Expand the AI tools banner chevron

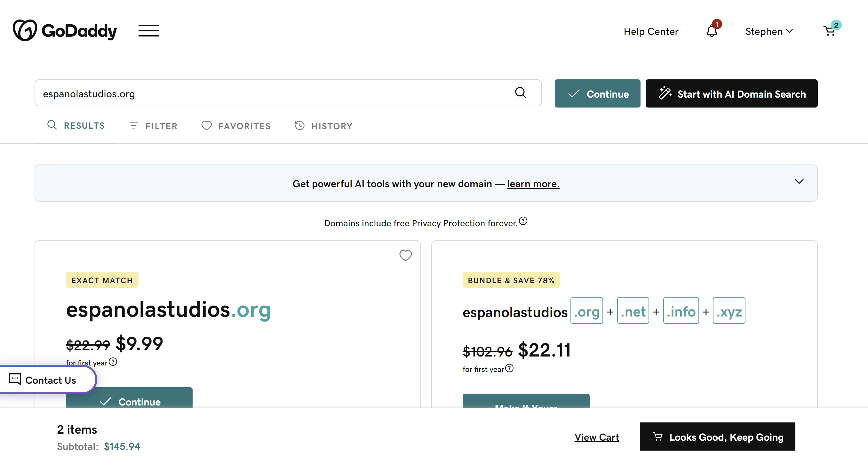(799, 181)
